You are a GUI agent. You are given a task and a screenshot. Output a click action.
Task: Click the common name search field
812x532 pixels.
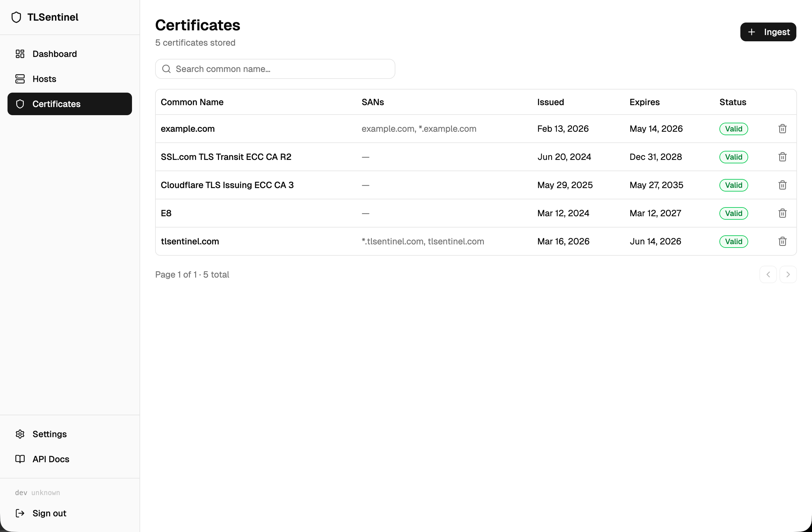[x=275, y=69]
